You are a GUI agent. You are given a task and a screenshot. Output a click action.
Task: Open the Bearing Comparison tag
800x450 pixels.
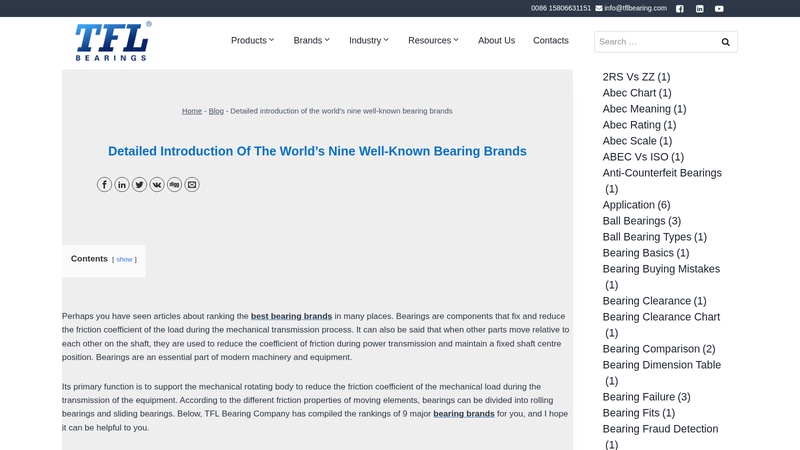(x=659, y=349)
